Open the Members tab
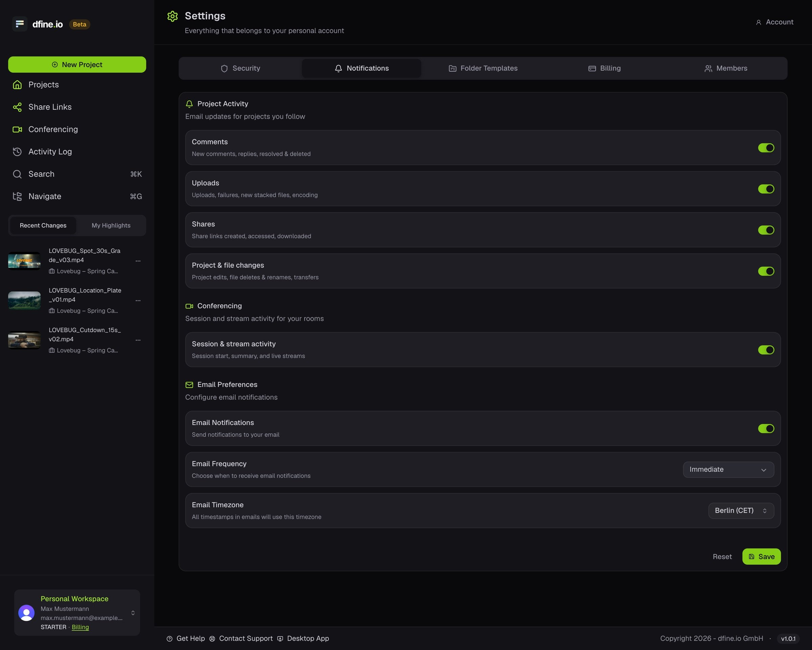This screenshot has height=650, width=812. pos(726,68)
